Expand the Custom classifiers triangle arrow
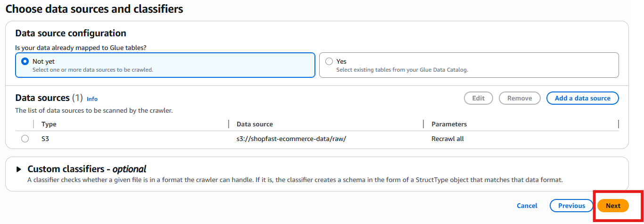Viewport: 644px width, 224px height. click(x=19, y=169)
